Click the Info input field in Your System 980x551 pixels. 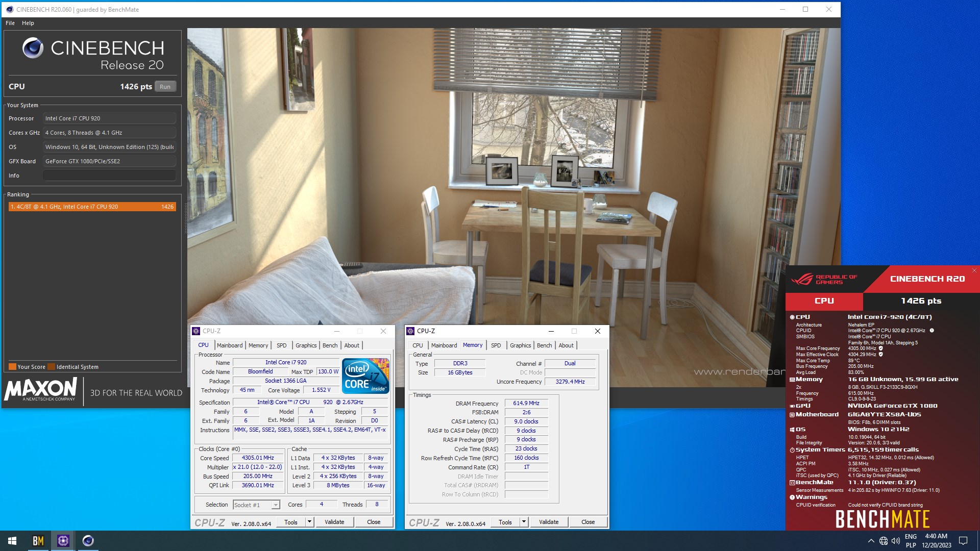(109, 176)
